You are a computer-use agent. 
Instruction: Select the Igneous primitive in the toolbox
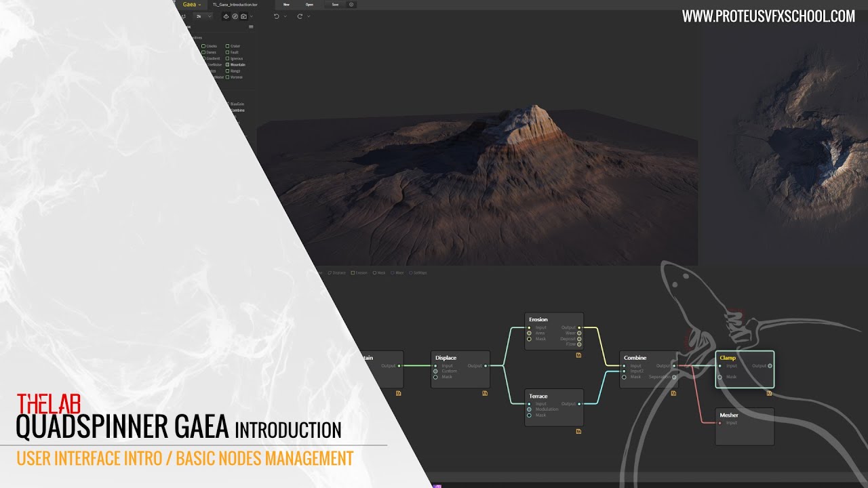tap(234, 58)
